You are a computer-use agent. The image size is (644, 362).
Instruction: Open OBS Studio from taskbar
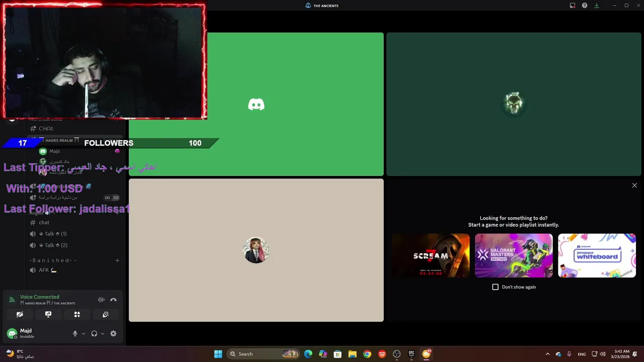coord(396,354)
